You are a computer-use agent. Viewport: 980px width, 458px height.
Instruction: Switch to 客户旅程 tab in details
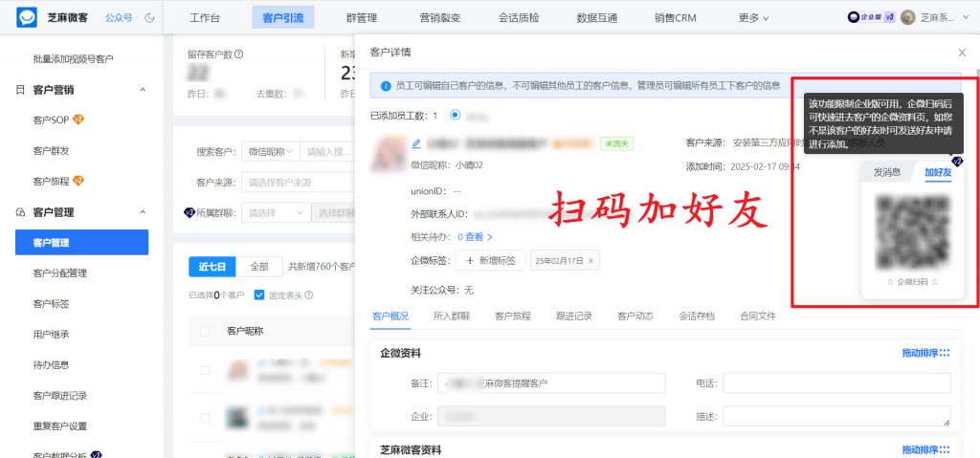[513, 316]
